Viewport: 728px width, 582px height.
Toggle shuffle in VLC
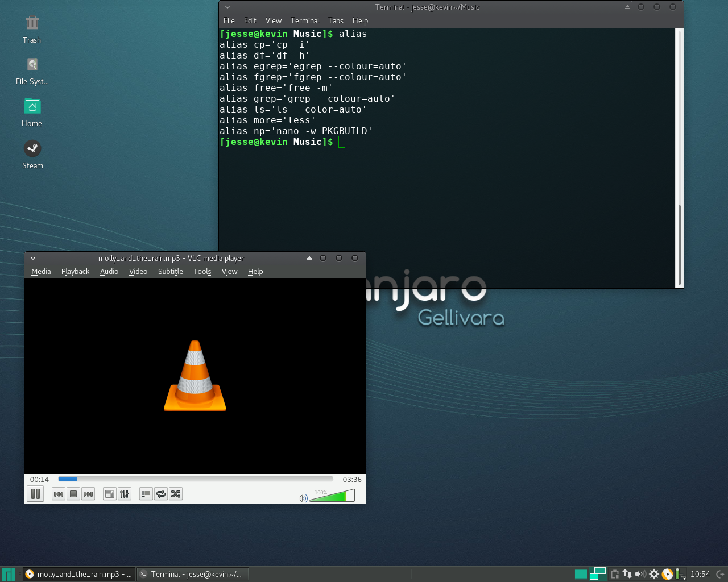176,494
